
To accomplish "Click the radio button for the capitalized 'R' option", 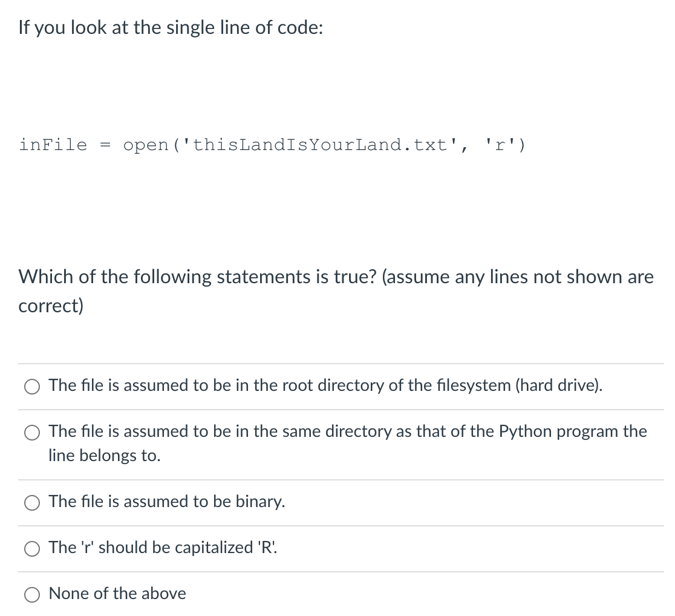I will [x=31, y=548].
